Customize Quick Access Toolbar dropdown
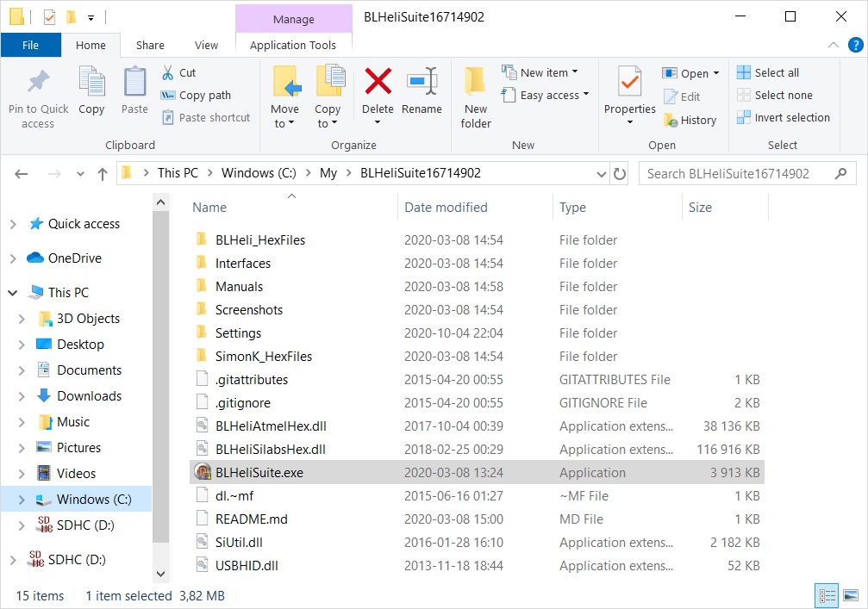 coord(91,18)
